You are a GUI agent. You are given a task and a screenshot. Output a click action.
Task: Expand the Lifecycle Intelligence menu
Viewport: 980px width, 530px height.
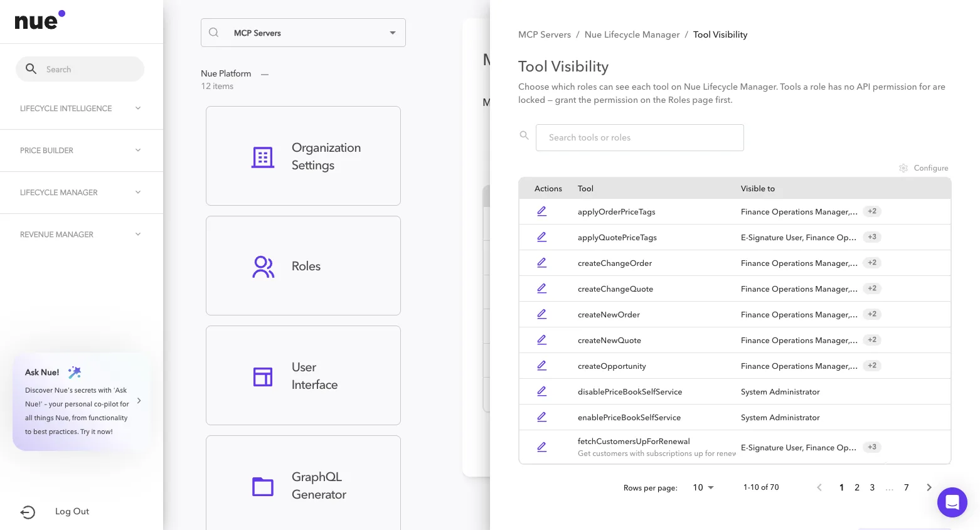pyautogui.click(x=82, y=109)
